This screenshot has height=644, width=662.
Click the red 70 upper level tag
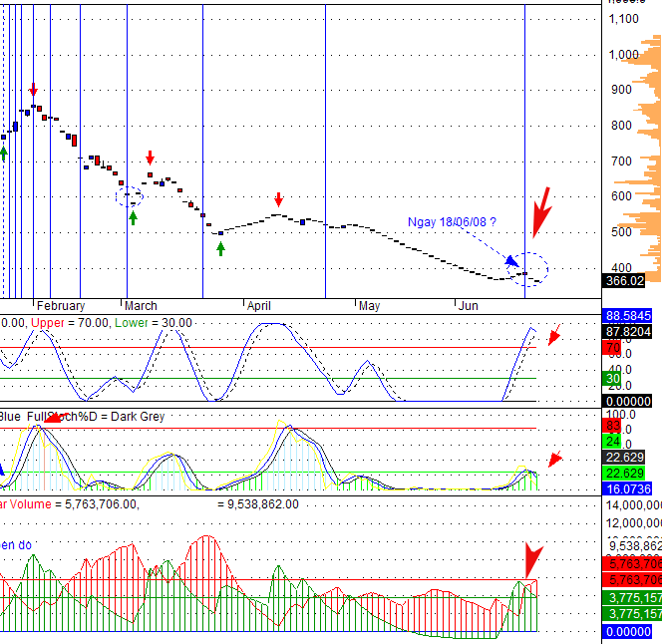(x=615, y=348)
